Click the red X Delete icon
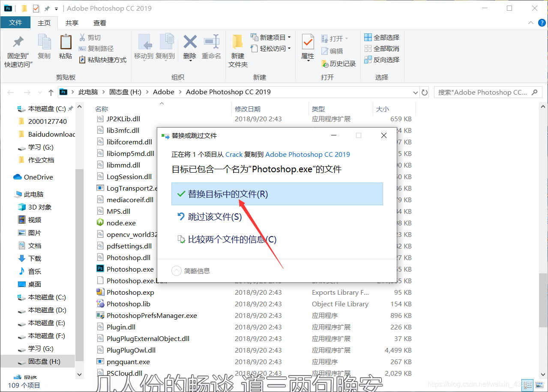548x392 pixels. (190, 42)
